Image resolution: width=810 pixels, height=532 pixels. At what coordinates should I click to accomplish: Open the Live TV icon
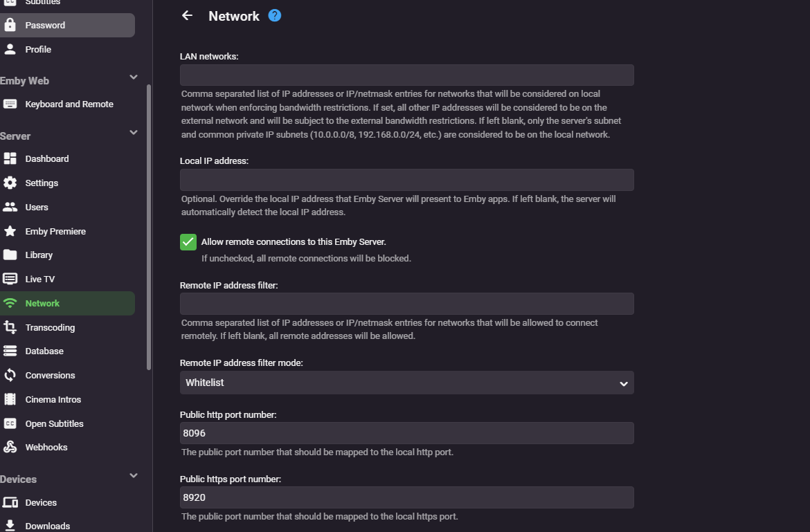[10, 279]
